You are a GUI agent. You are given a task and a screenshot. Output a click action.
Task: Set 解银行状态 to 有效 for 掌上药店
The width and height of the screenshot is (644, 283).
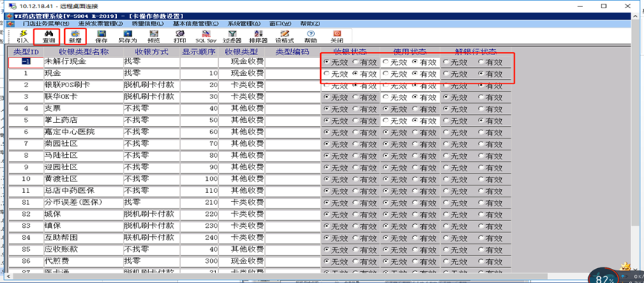click(x=482, y=121)
